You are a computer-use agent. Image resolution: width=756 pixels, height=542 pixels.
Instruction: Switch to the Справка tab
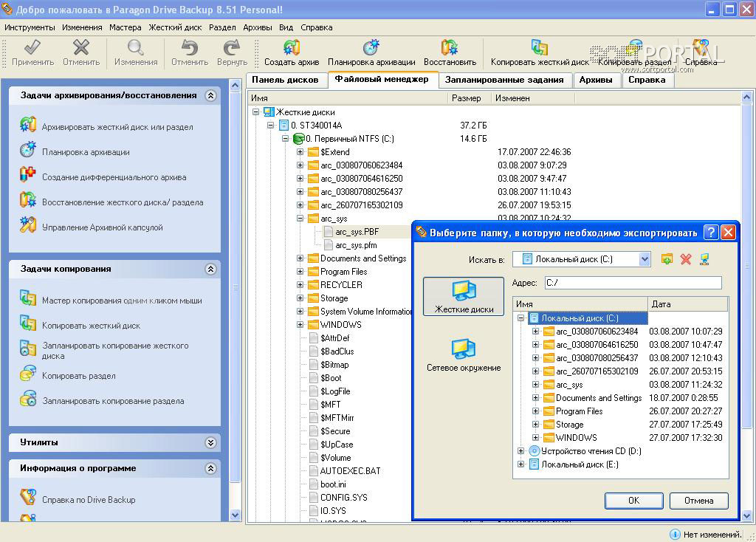(647, 80)
